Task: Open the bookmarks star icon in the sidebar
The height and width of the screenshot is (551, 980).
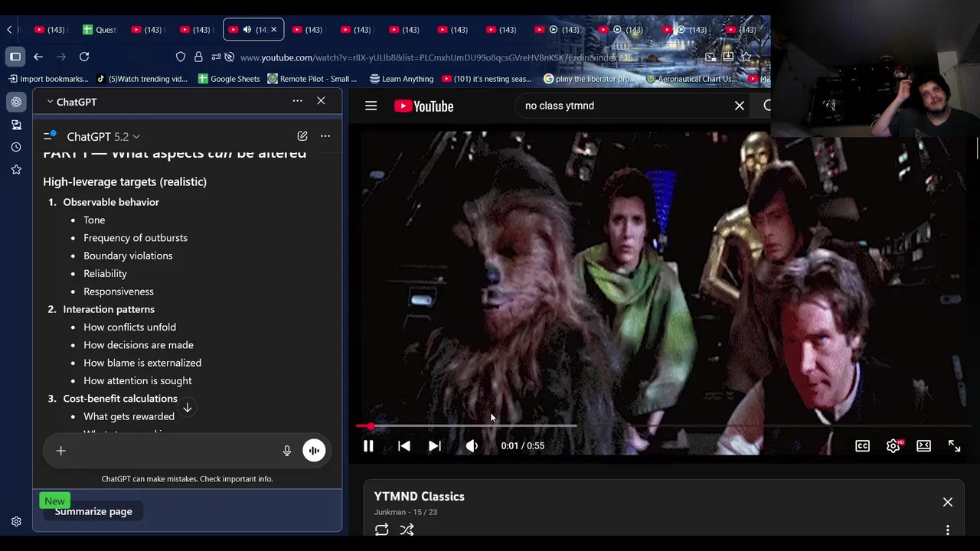Action: tap(16, 170)
